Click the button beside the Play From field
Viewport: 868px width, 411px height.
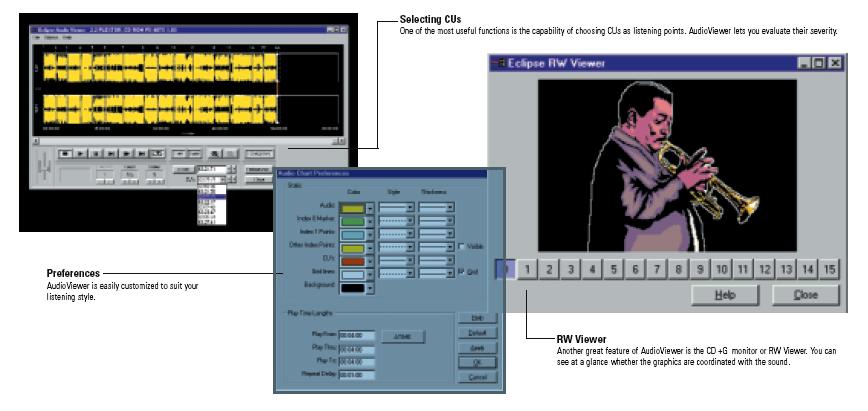(x=403, y=336)
